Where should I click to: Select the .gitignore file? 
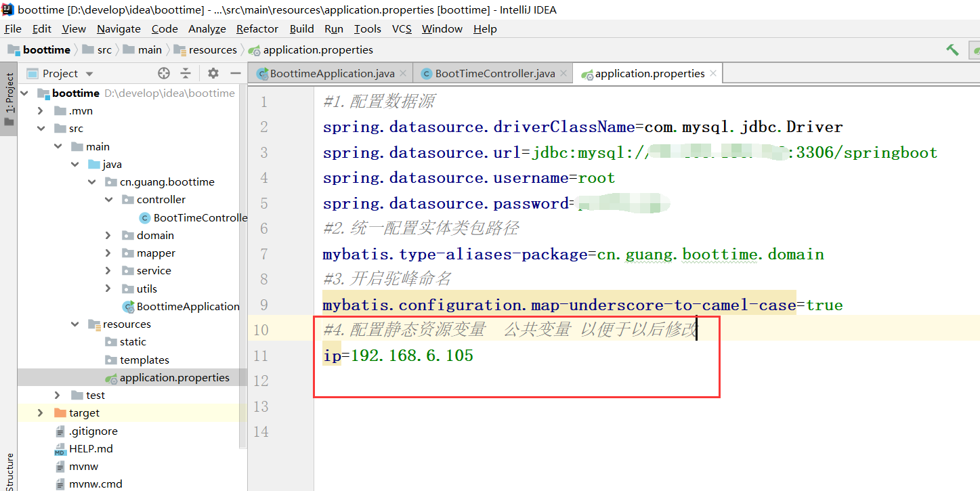click(x=85, y=431)
